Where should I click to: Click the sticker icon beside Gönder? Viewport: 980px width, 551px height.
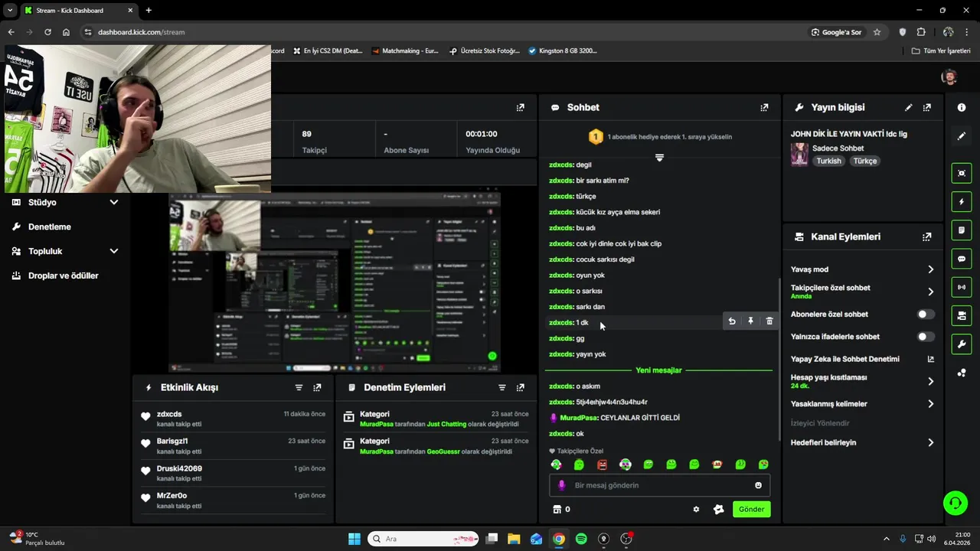pos(718,509)
